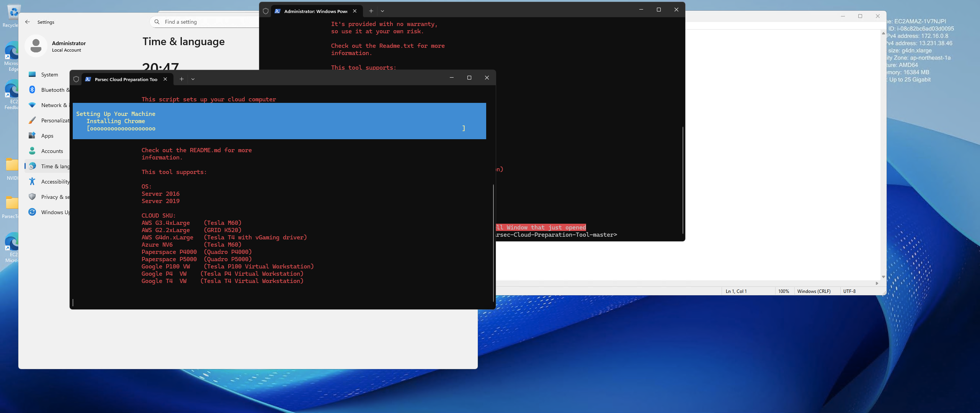Add new tab in Administrator PowerShell window
Image resolution: width=980 pixels, height=413 pixels.
[x=371, y=11]
